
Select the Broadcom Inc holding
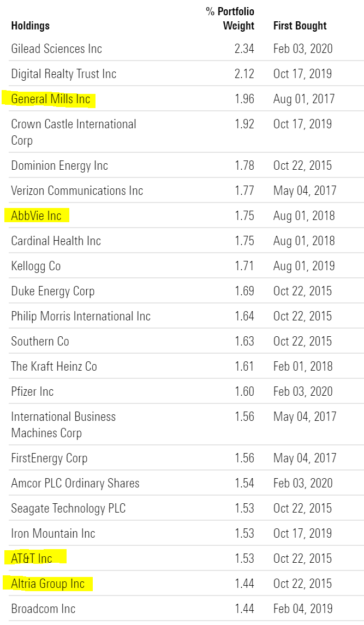(x=43, y=609)
